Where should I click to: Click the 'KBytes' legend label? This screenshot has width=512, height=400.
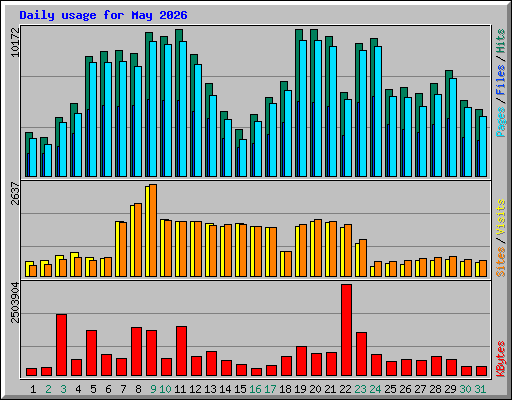coord(501,359)
